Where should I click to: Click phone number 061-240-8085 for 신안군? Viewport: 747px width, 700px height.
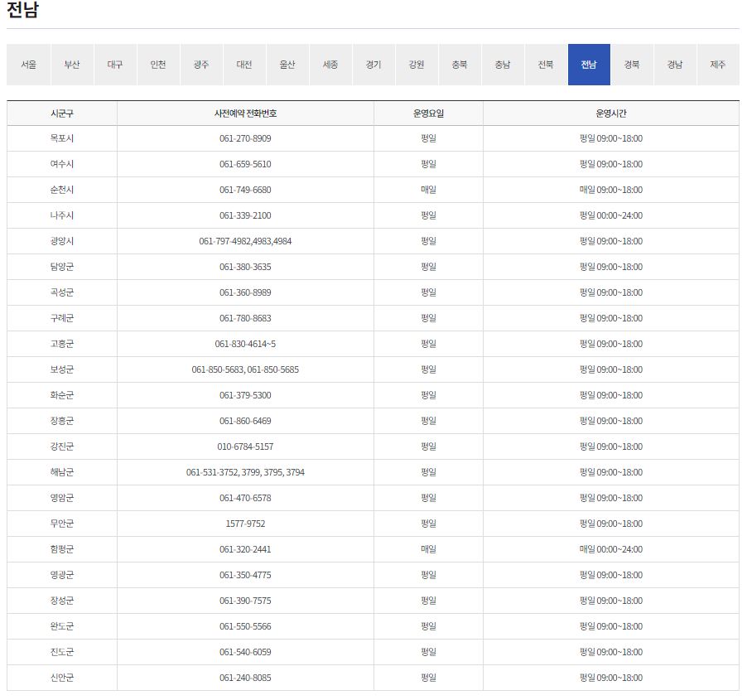tap(245, 679)
